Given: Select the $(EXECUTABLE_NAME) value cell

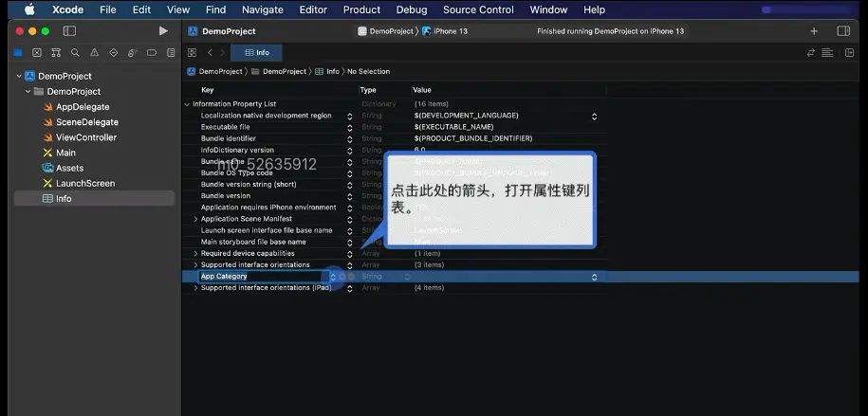Looking at the screenshot, I should 454,127.
